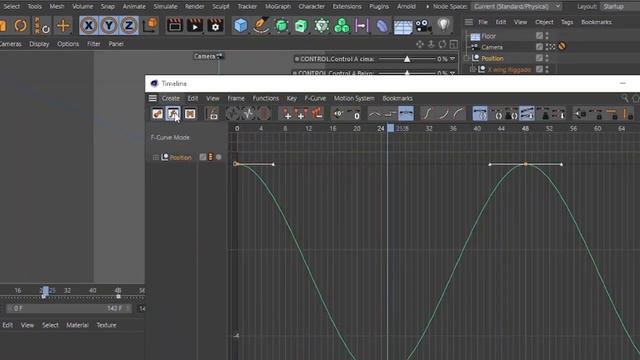Toggle X axis lock button

(89, 26)
